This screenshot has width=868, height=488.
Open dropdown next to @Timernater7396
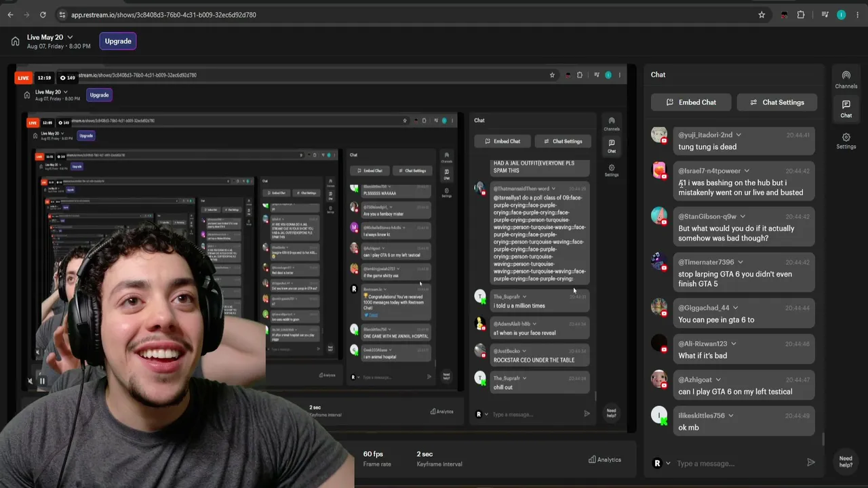tap(740, 262)
